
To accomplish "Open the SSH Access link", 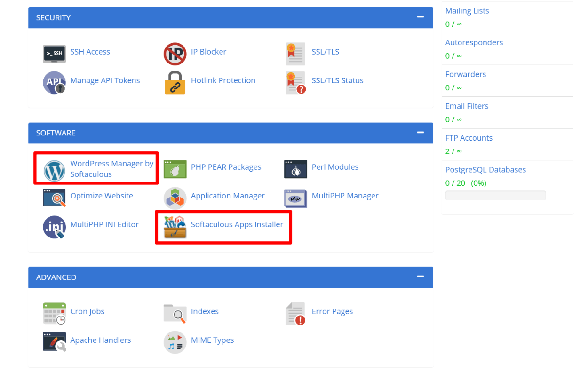I will (90, 52).
